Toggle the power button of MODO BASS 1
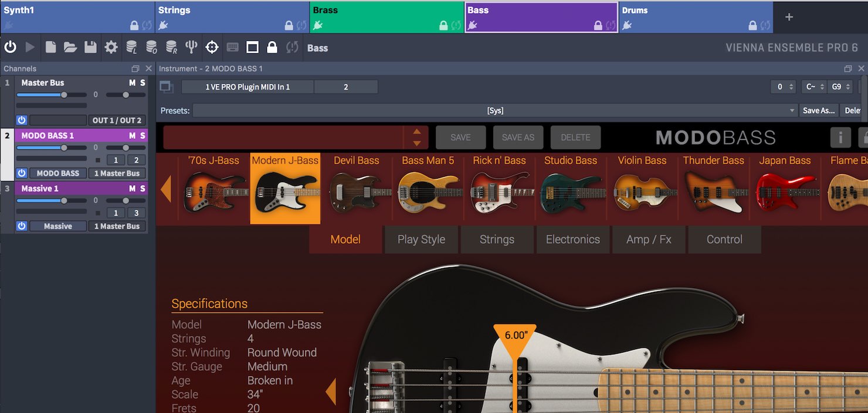Image resolution: width=868 pixels, height=413 pixels. 22,173
